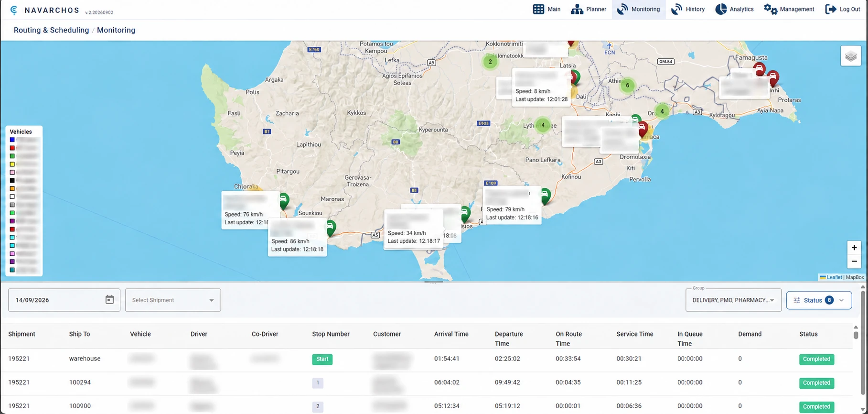Viewport: 868px width, 414px height.
Task: Click the popup reading 'Speed: 8 km/h'
Action: (541, 87)
